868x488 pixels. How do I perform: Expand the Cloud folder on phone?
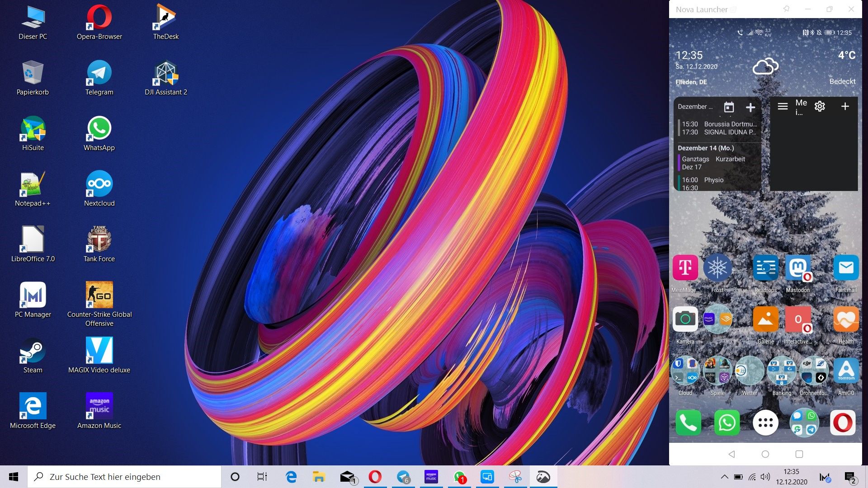(x=685, y=376)
